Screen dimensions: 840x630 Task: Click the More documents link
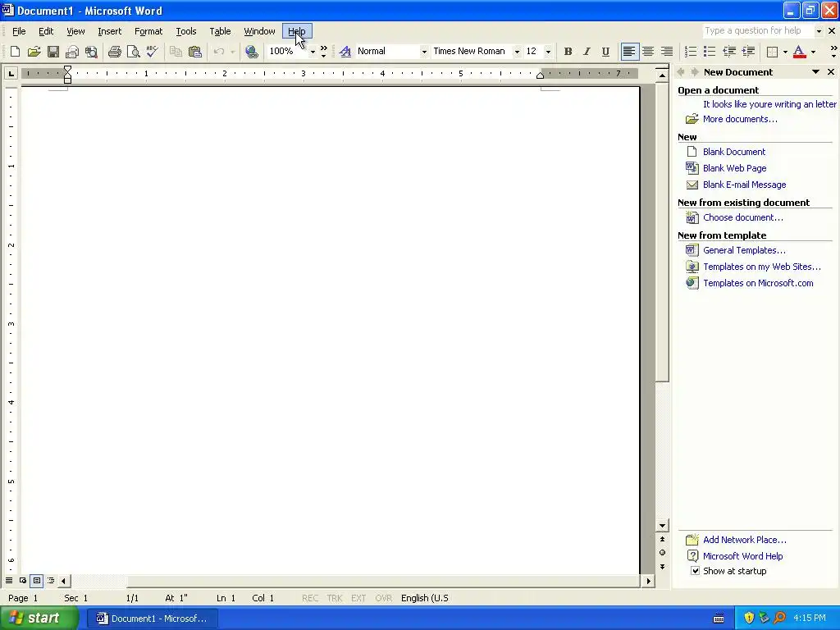click(740, 119)
